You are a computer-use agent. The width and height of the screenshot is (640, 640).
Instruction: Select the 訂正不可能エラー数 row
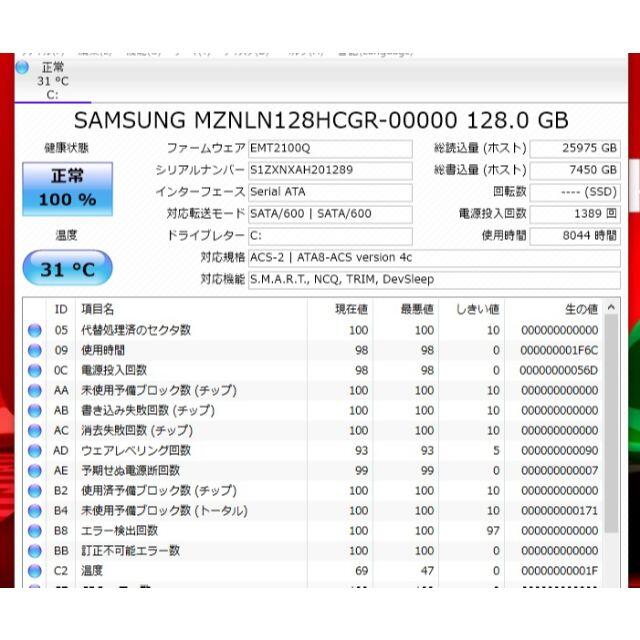point(313,551)
